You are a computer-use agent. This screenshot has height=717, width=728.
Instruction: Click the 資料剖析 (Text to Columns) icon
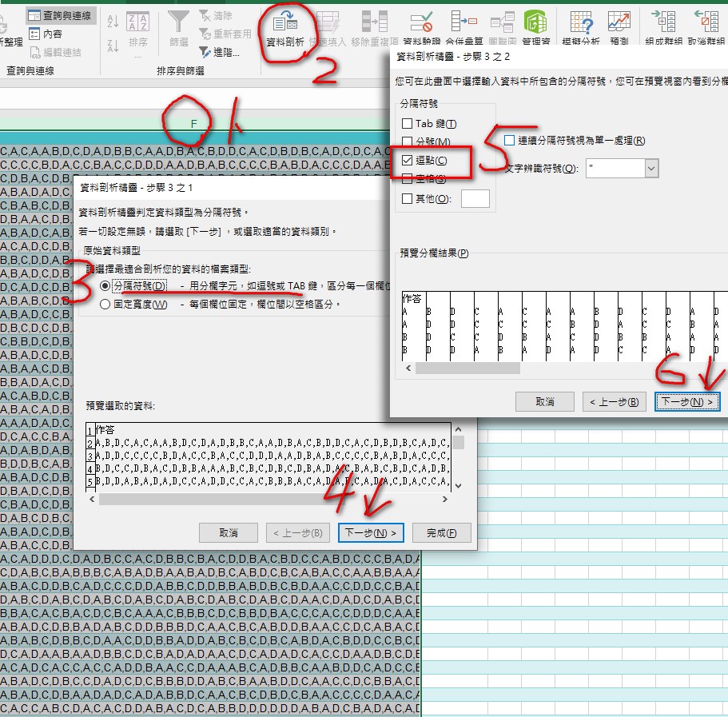coord(284,26)
